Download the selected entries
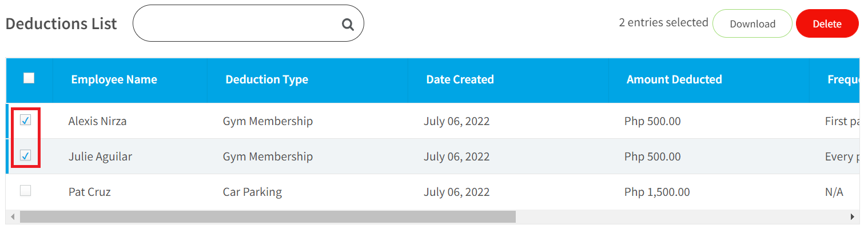The height and width of the screenshot is (233, 868). 752,23
